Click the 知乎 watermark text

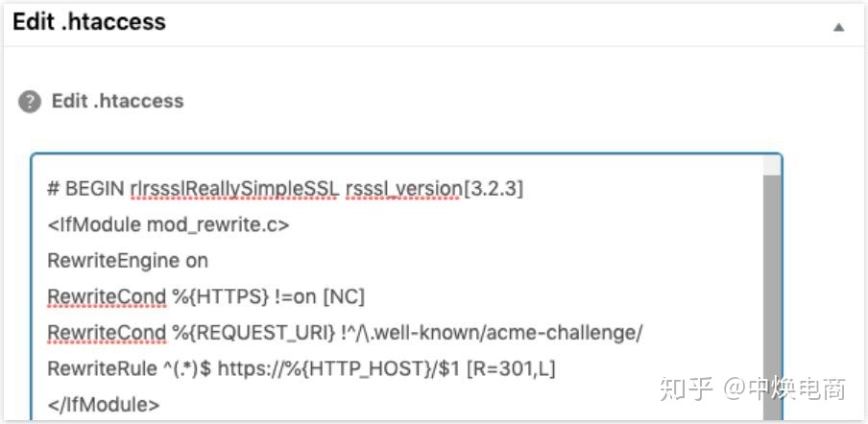[x=687, y=389]
